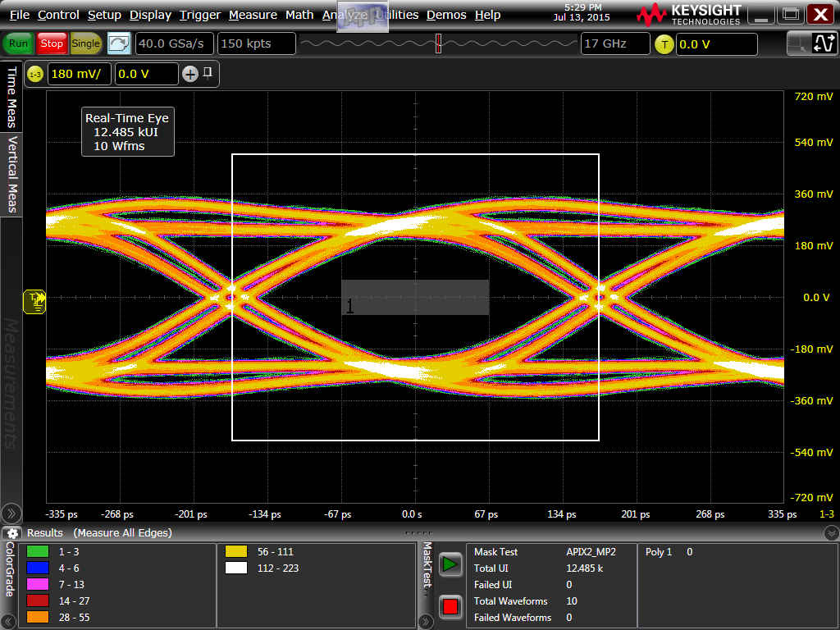Open the Results panel gear settings
The width and height of the screenshot is (840, 630).
pos(13,533)
